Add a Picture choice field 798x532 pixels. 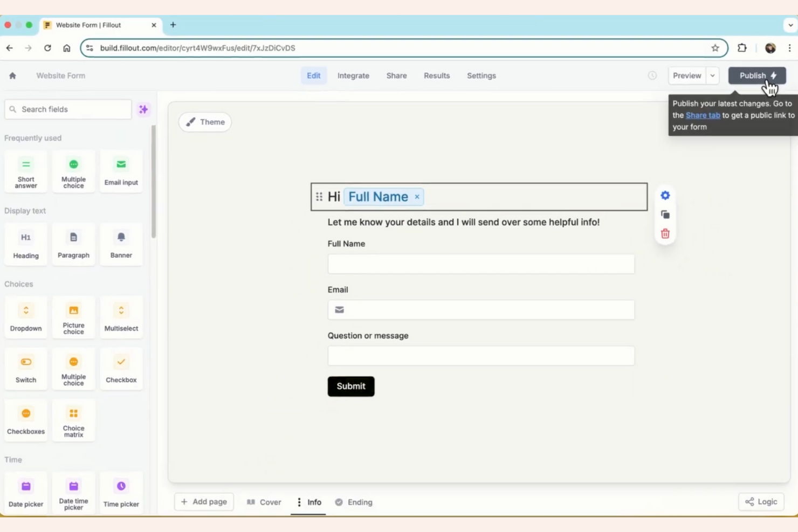coord(73,317)
